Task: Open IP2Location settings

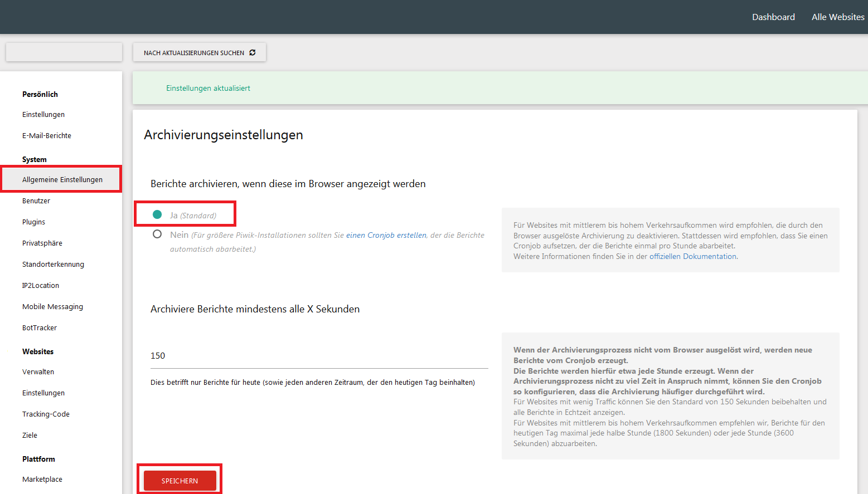Action: click(41, 285)
